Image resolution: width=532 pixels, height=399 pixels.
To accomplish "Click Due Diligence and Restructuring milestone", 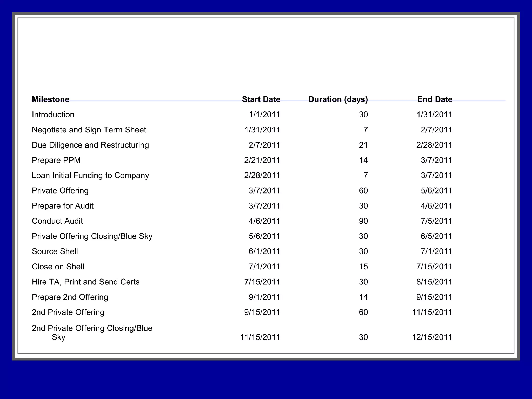I will pos(90,145).
